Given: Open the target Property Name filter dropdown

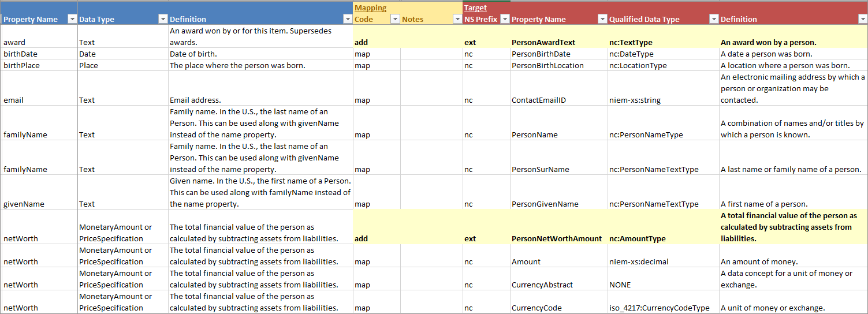Looking at the screenshot, I should click(x=602, y=19).
